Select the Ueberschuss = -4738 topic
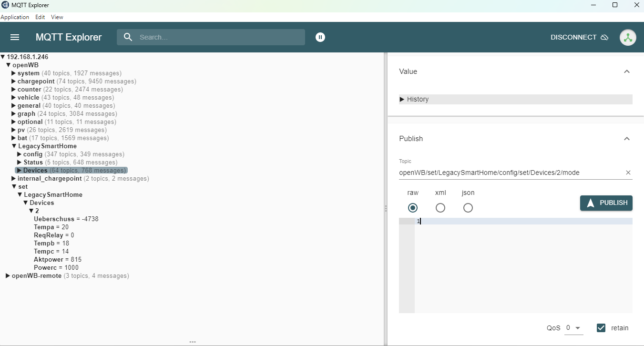The height and width of the screenshot is (346, 644). 66,219
